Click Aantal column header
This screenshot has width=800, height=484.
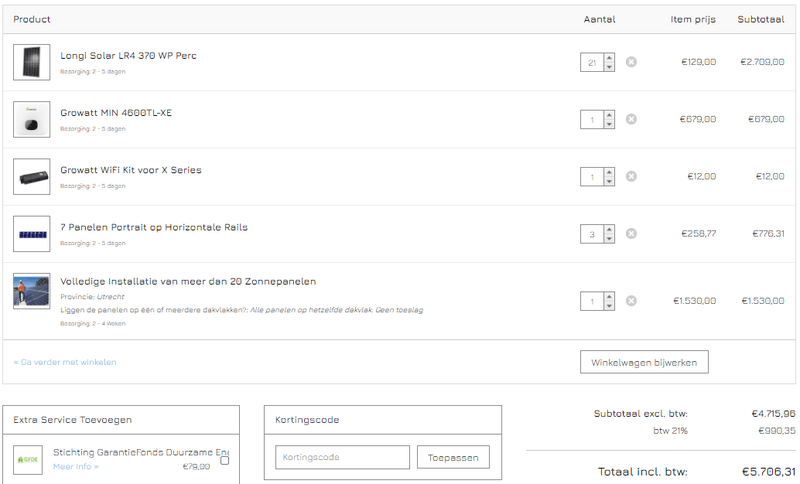tap(599, 19)
